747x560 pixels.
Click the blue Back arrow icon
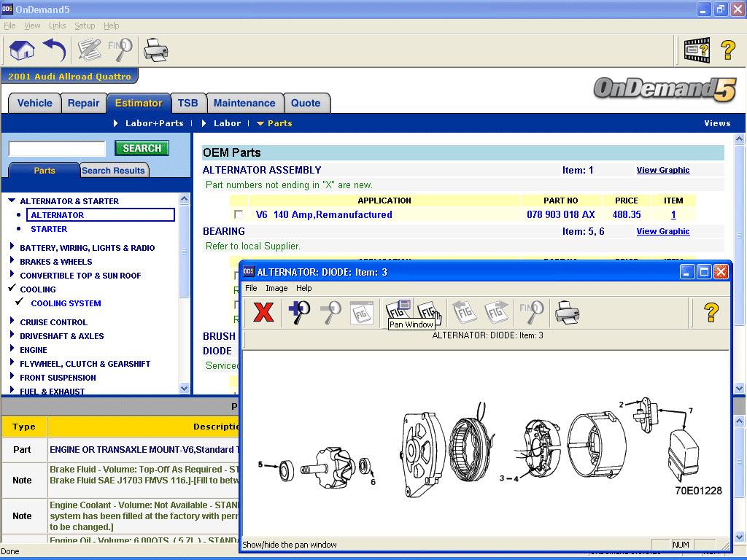coord(54,50)
